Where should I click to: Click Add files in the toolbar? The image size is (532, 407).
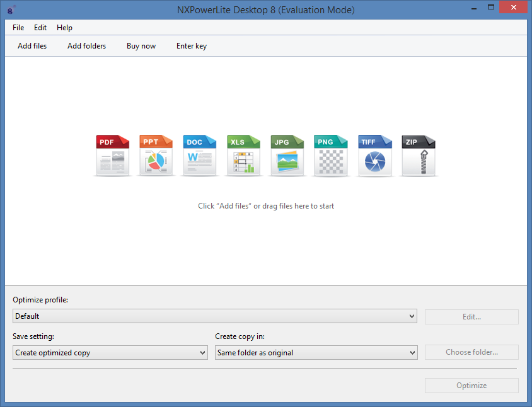[x=32, y=46]
